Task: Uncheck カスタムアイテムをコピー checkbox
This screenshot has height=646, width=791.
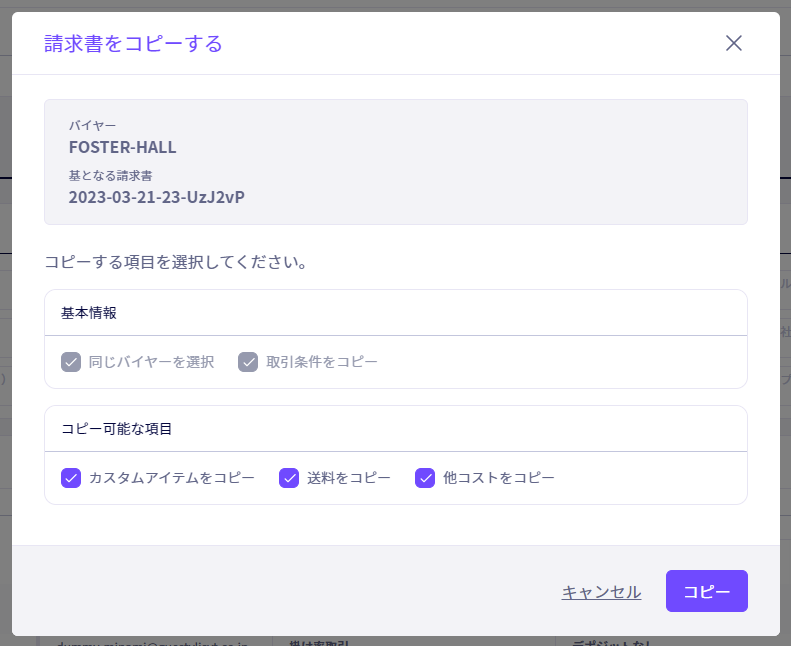Action: (71, 478)
